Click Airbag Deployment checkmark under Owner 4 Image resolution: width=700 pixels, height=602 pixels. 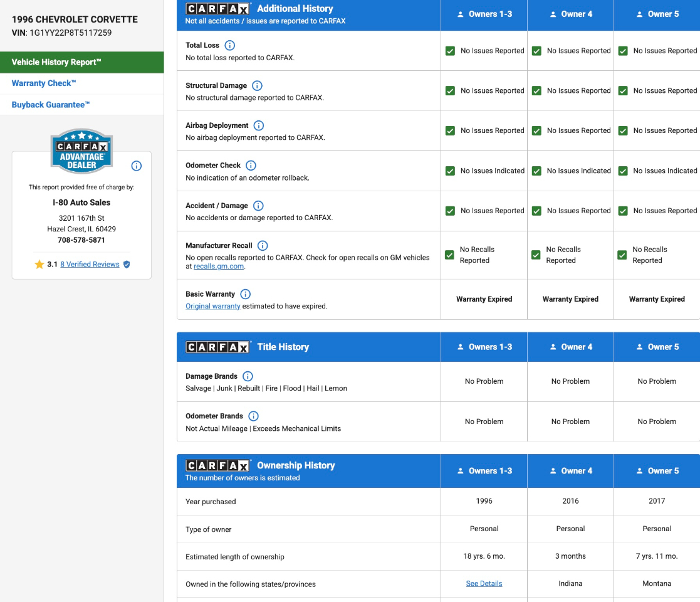[x=536, y=130]
